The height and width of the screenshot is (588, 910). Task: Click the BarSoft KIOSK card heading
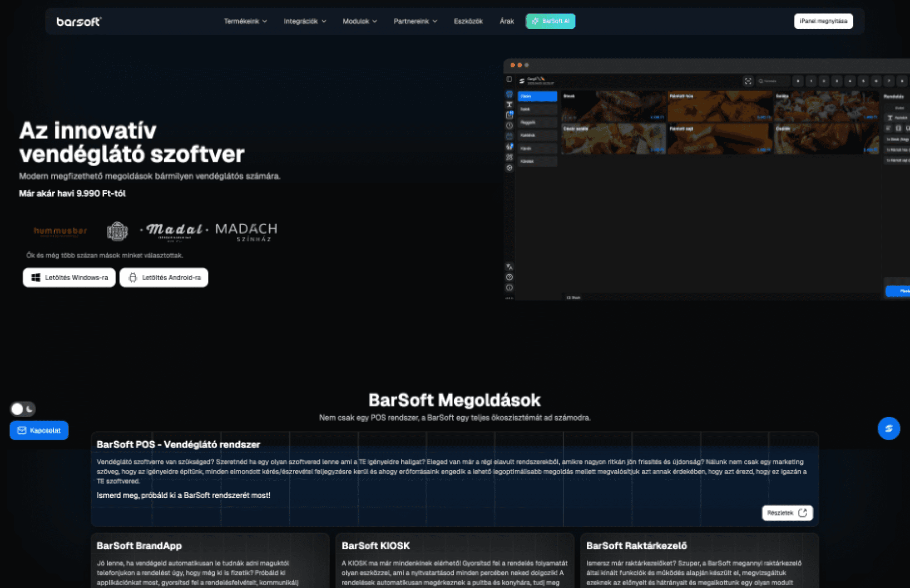click(375, 546)
